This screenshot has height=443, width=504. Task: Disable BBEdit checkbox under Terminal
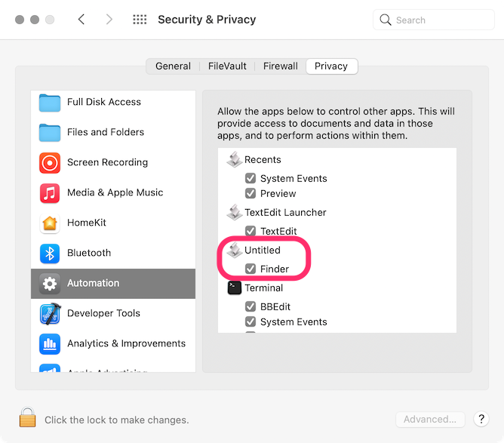click(250, 306)
